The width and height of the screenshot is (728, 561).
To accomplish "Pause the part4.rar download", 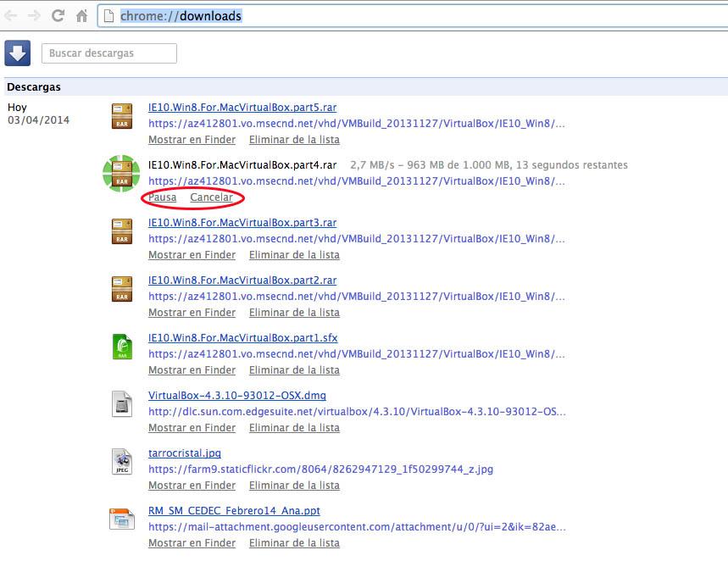I will tap(162, 197).
